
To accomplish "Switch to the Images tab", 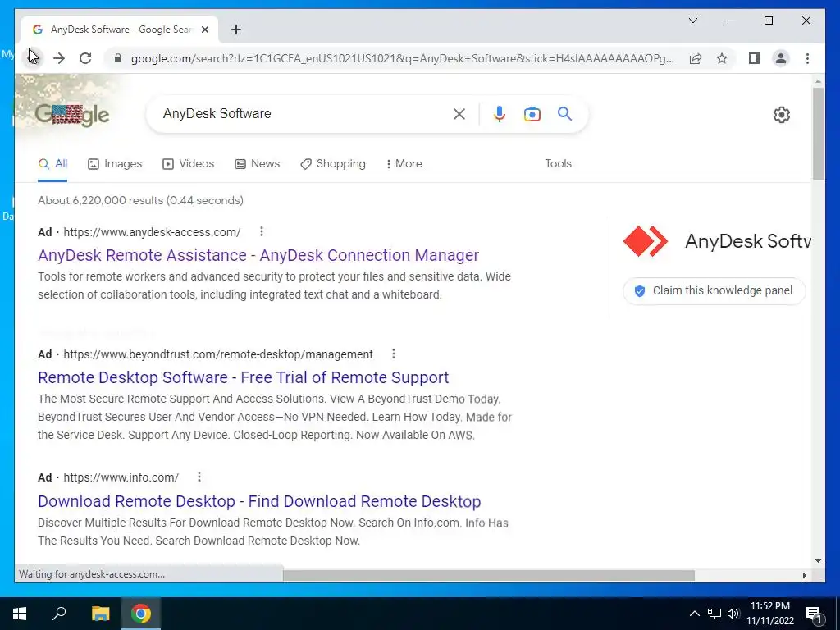I will [x=115, y=164].
